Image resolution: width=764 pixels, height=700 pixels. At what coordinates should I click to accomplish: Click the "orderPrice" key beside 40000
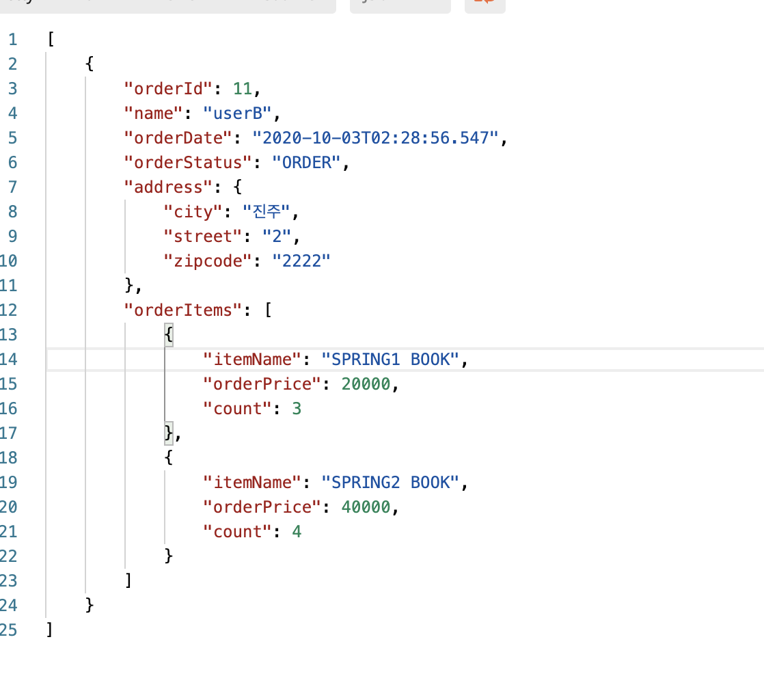[262, 507]
